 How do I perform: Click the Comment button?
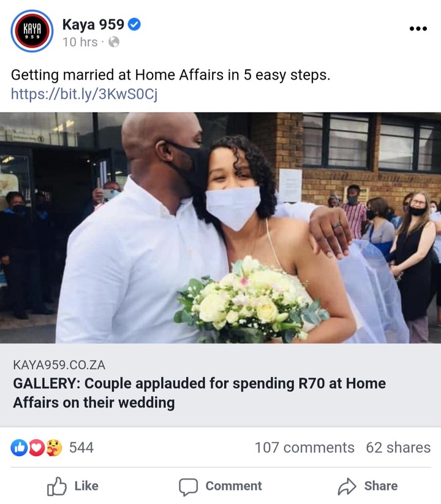pos(221,486)
